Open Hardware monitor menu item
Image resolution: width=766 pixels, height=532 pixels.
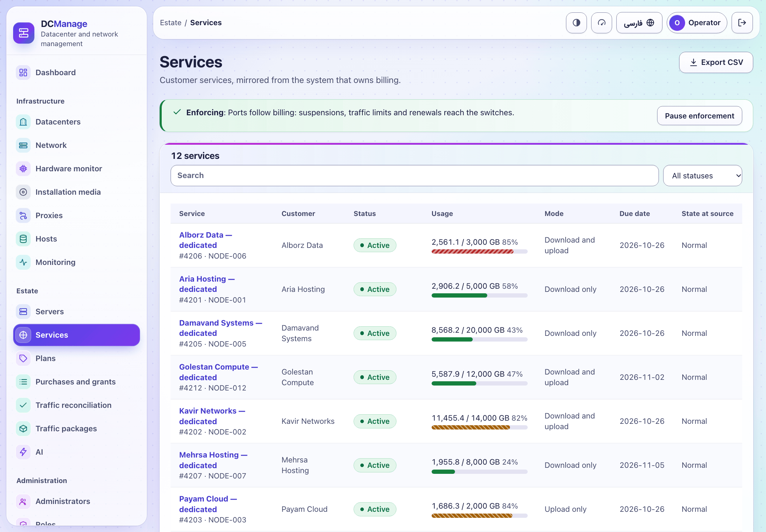pyautogui.click(x=77, y=169)
